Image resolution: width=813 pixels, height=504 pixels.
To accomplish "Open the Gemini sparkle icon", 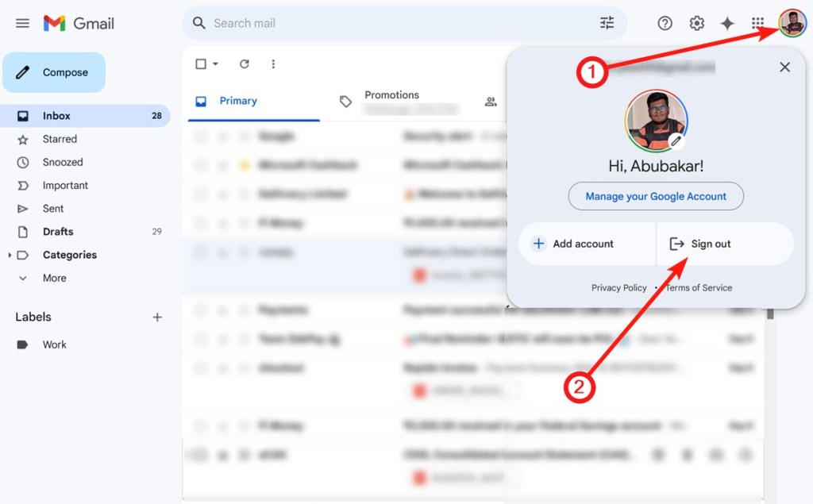I will pyautogui.click(x=727, y=23).
